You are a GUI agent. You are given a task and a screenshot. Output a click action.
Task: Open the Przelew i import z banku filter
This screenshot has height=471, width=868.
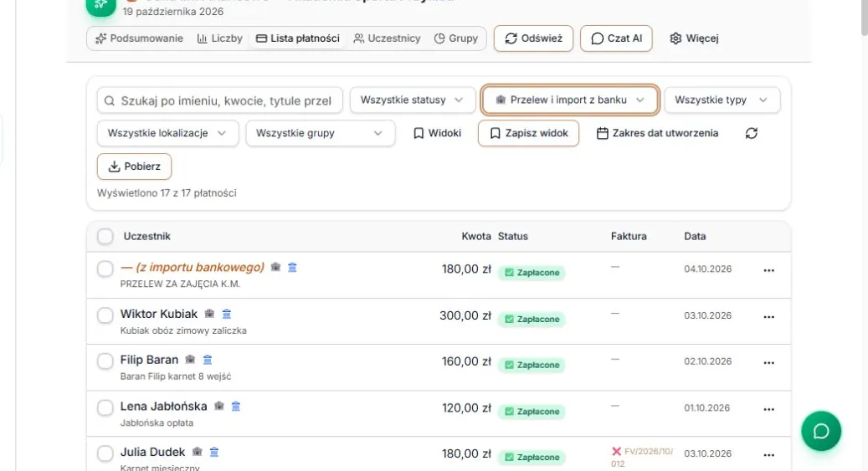[x=570, y=100]
